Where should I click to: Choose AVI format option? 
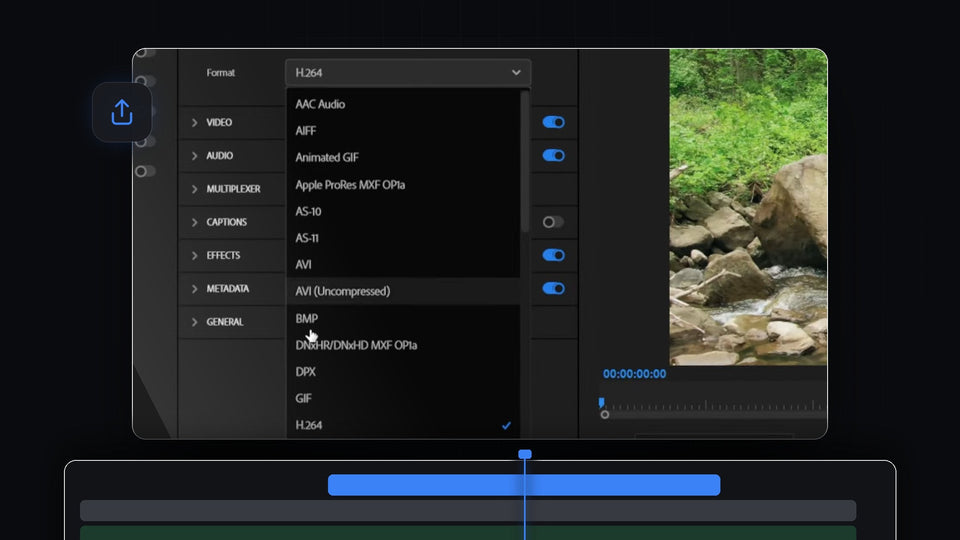403,264
